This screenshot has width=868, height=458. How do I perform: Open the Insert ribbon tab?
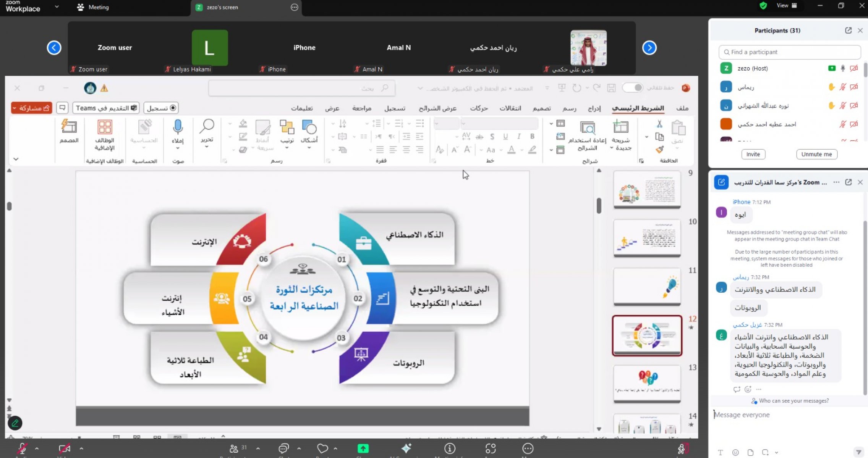(594, 108)
